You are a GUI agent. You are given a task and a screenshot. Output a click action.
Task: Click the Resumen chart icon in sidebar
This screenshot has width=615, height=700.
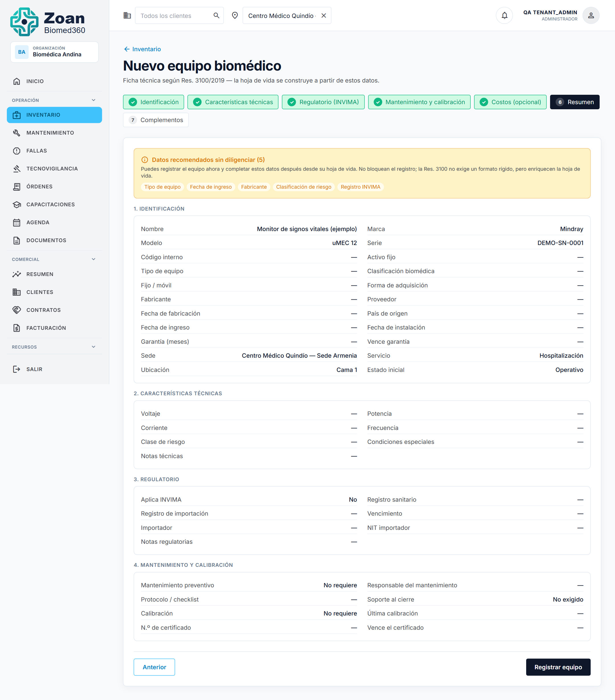(17, 274)
